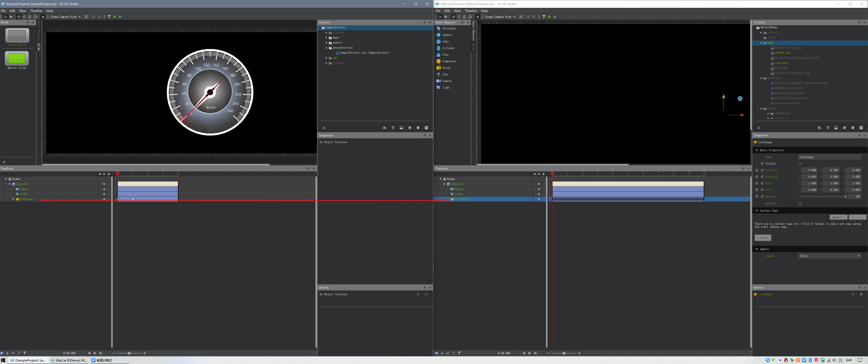Click Fit Selected icon in MyCar3DDemo toolbar
This screenshot has width=868, height=364.
(521, 17)
